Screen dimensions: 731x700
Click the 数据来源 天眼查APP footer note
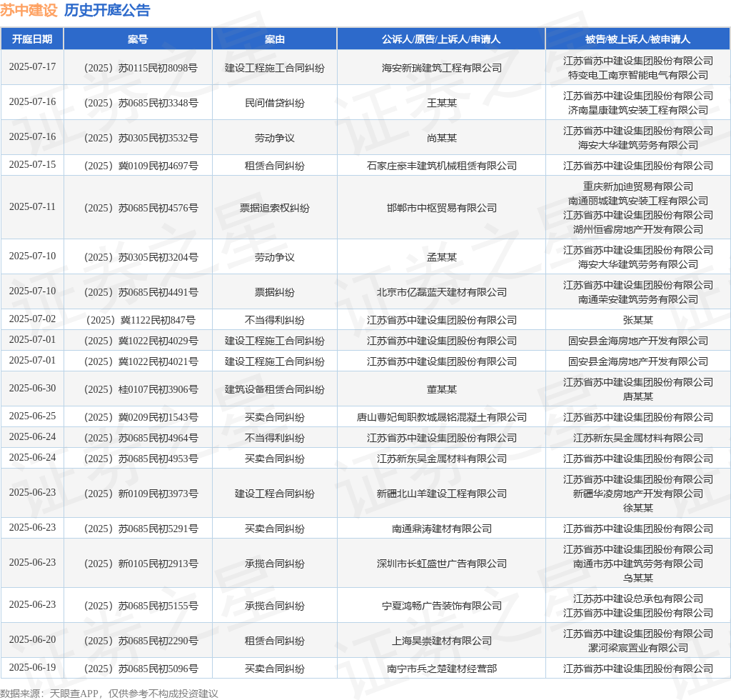[x=109, y=694]
